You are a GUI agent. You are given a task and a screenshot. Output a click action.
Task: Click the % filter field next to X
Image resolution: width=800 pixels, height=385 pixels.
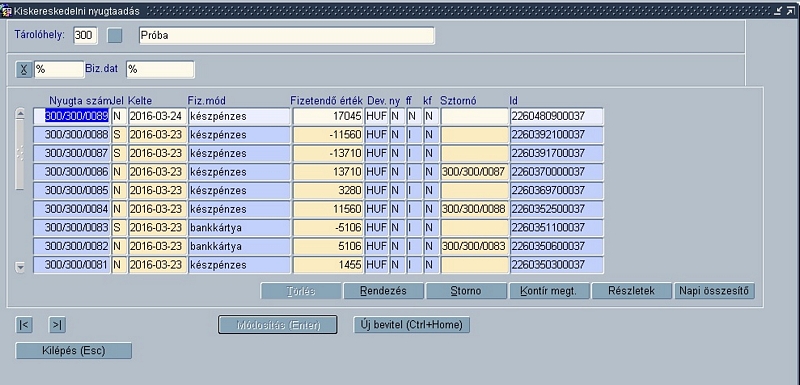59,69
